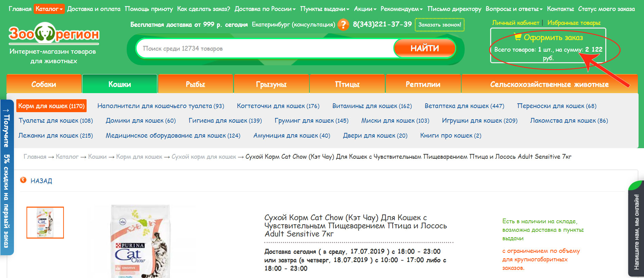Expand the Пункты выдачи menu

325,9
